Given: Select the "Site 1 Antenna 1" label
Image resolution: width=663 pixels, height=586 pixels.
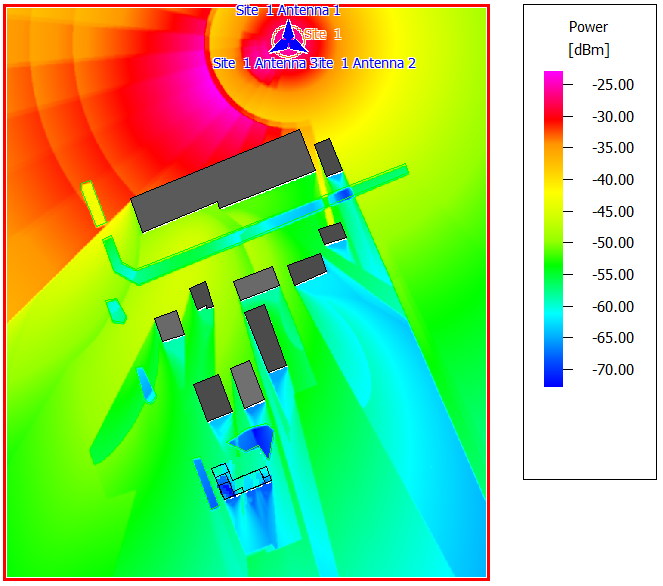Looking at the screenshot, I should pos(288,10).
